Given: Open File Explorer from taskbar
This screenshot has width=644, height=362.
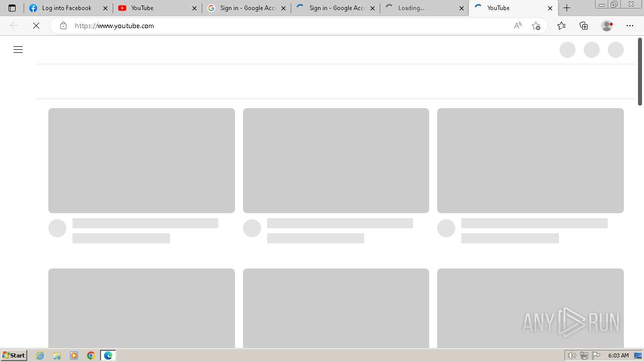Looking at the screenshot, I should click(57, 355).
